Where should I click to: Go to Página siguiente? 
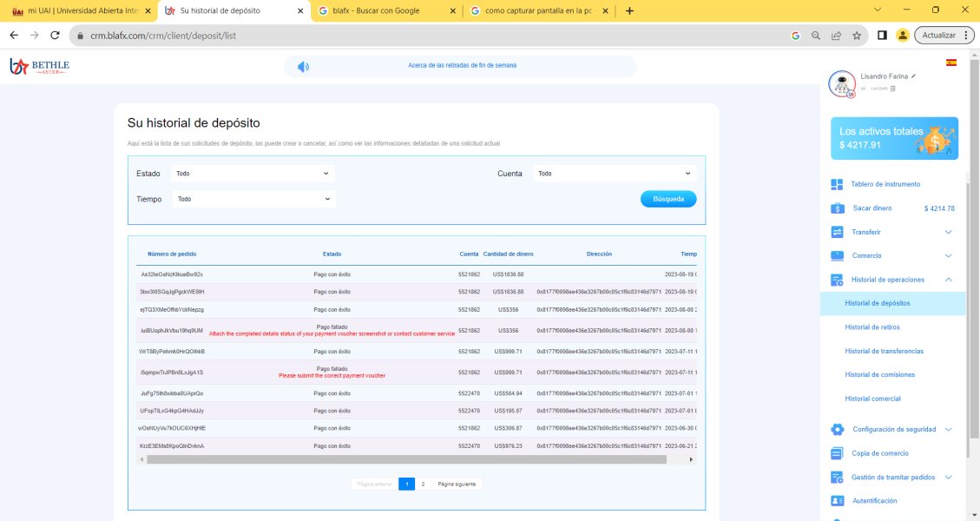pyautogui.click(x=457, y=484)
